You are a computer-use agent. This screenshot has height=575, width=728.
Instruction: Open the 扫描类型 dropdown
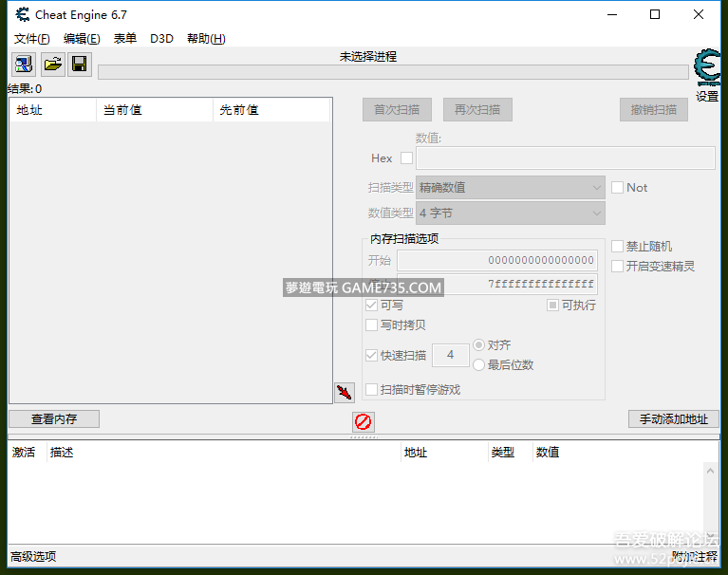click(x=511, y=188)
